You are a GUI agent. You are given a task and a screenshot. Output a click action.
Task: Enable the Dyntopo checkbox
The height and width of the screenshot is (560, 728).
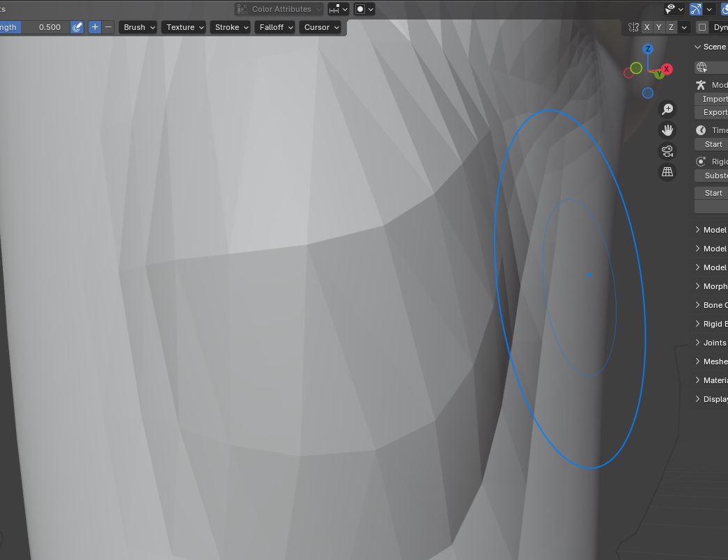(x=702, y=27)
